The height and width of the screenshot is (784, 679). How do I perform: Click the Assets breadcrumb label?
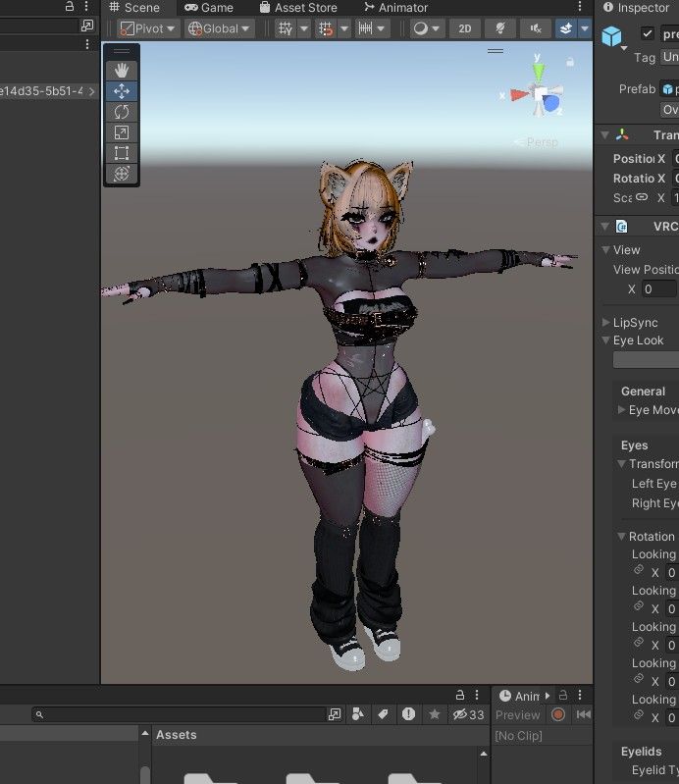point(176,735)
